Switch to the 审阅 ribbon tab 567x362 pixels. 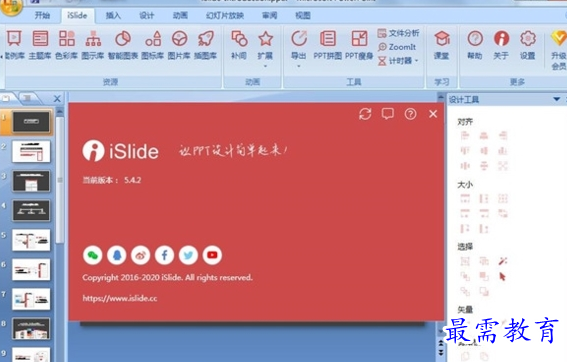click(x=269, y=15)
